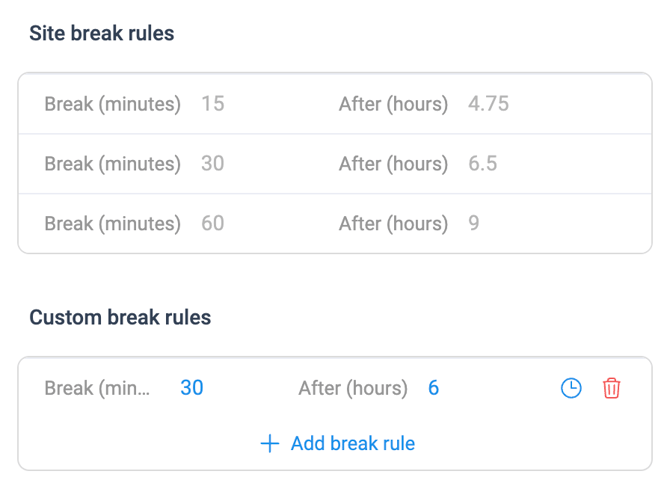Click After (hours) label in 6.5 row

394,164
